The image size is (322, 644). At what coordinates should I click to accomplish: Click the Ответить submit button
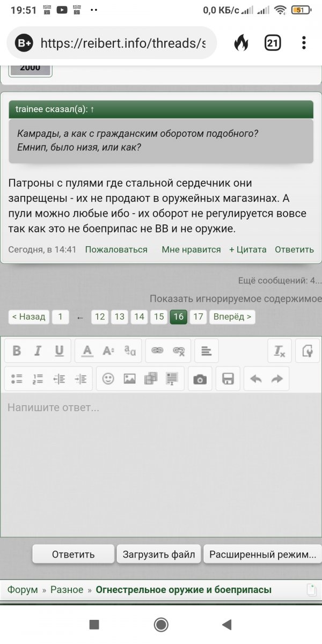[x=74, y=554]
